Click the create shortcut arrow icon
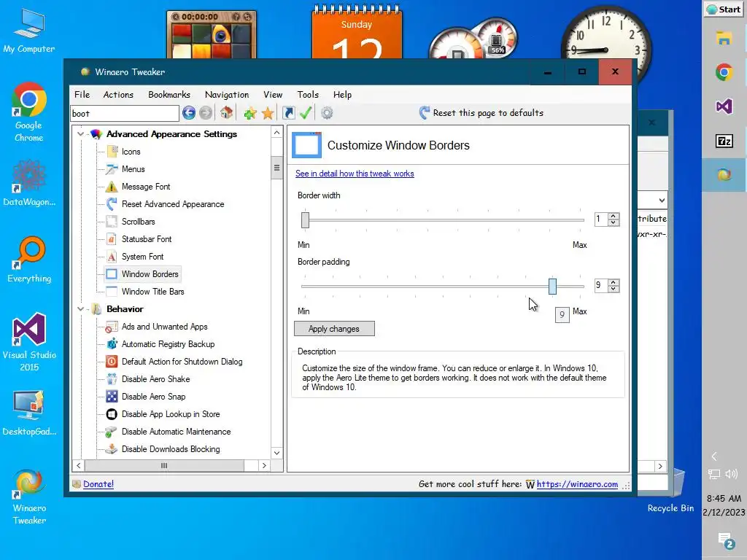747x560 pixels. [x=288, y=113]
